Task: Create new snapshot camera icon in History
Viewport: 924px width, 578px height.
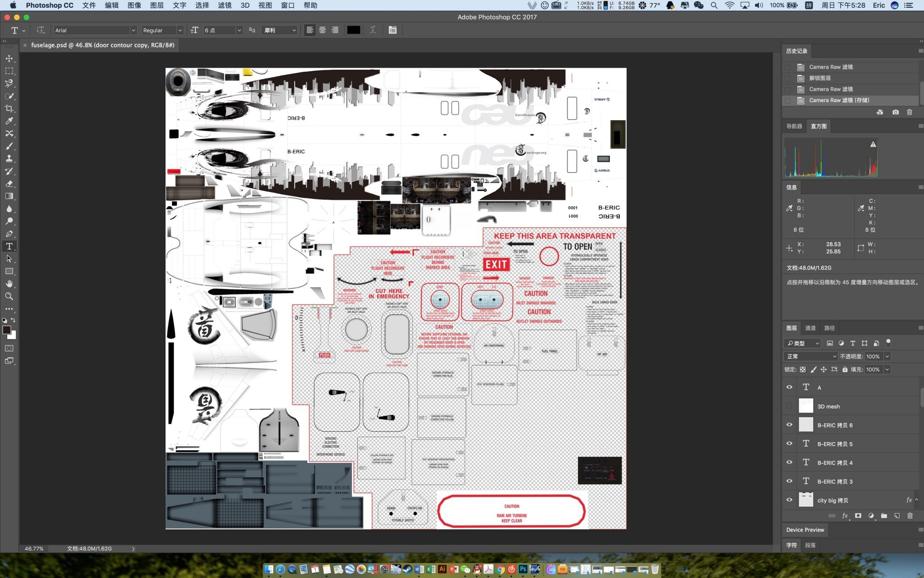Action: [896, 112]
